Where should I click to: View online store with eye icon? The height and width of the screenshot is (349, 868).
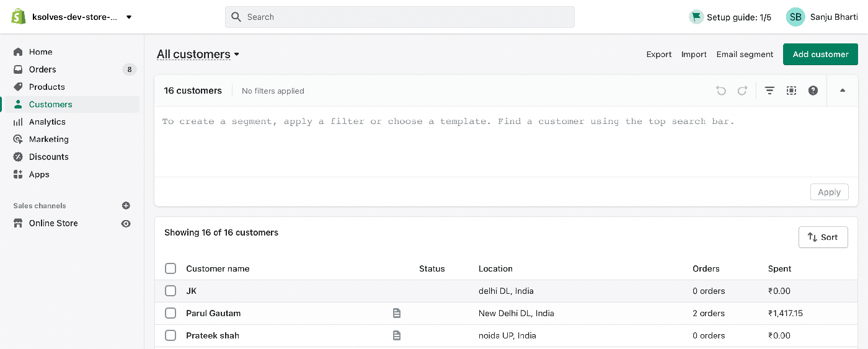tap(126, 223)
